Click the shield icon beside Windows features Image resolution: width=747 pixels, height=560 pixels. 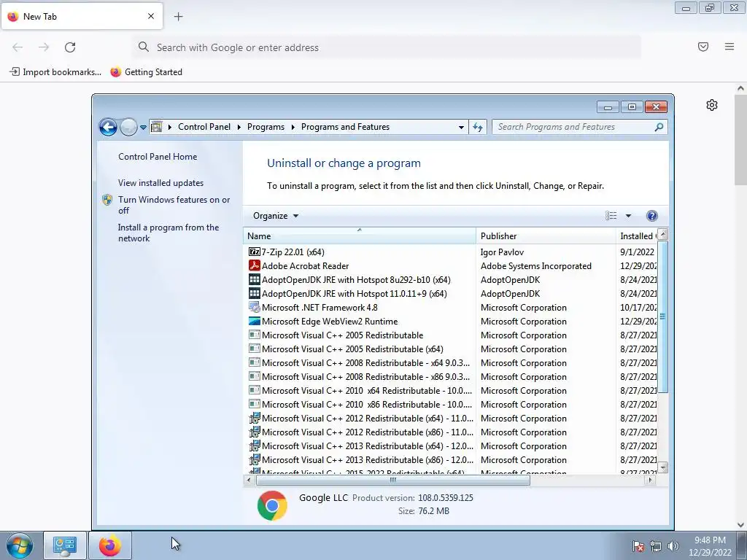(x=107, y=200)
